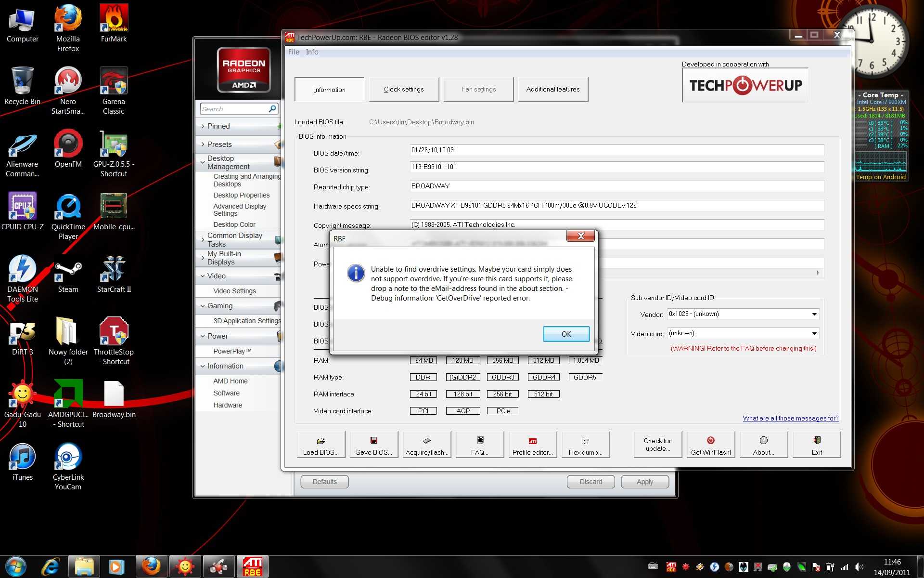Select the 512 bit RAM interface option
This screenshot has height=578, width=924.
pos(543,394)
